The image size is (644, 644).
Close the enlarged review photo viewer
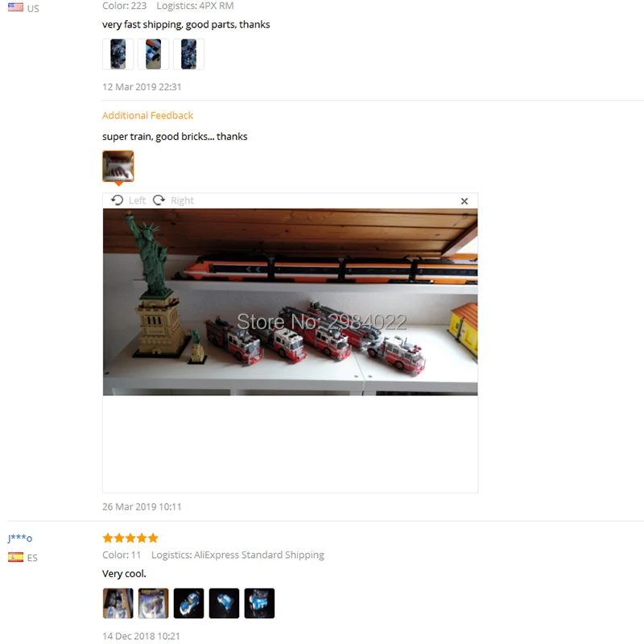(464, 200)
